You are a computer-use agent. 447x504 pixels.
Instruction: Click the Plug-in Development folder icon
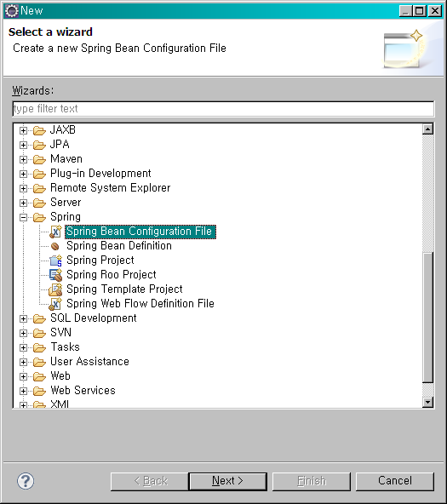tap(39, 174)
